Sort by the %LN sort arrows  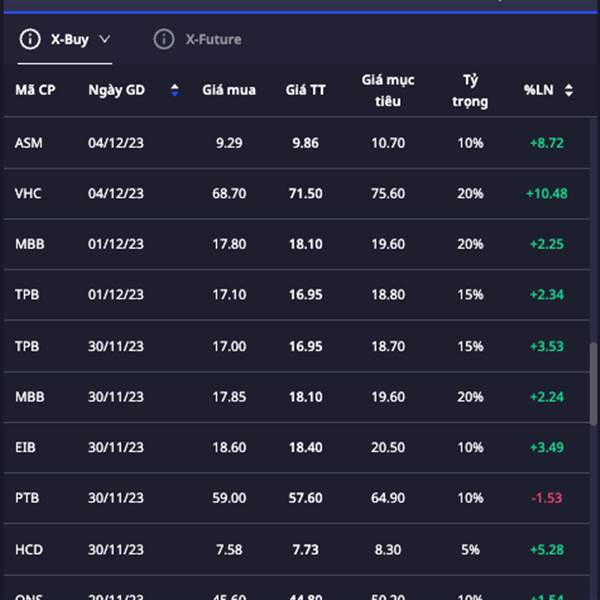569,91
